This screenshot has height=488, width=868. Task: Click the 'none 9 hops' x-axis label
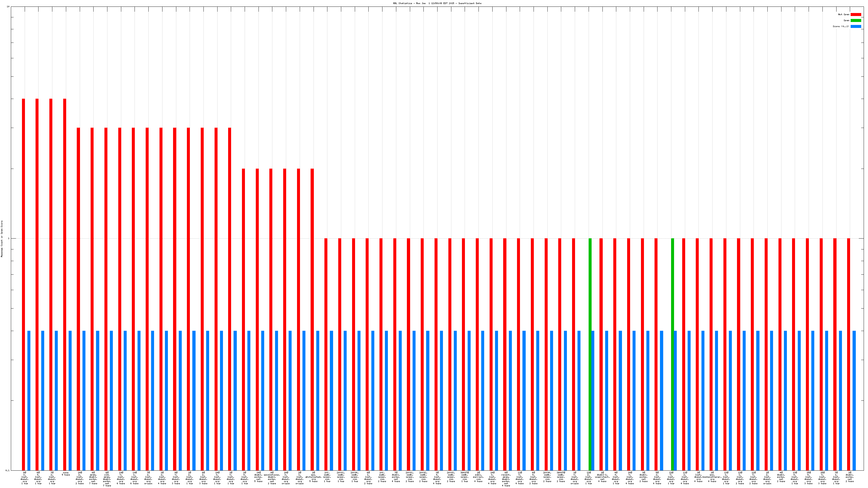[66, 474]
